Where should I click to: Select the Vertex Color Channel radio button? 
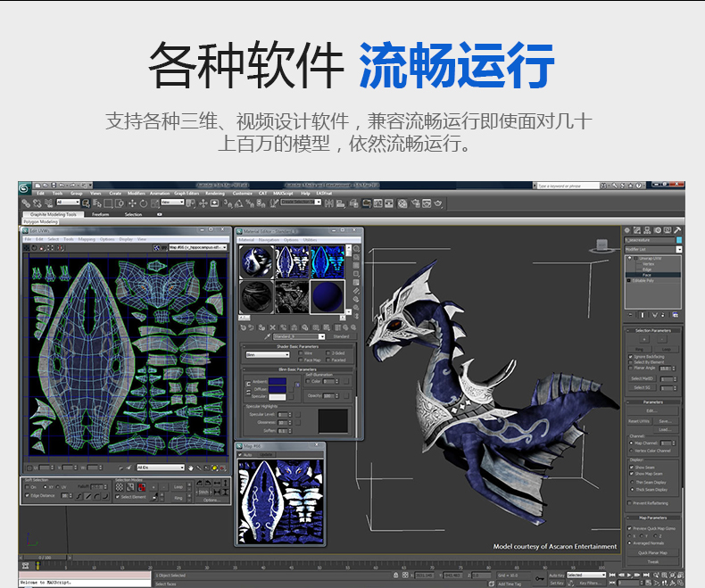click(x=631, y=451)
